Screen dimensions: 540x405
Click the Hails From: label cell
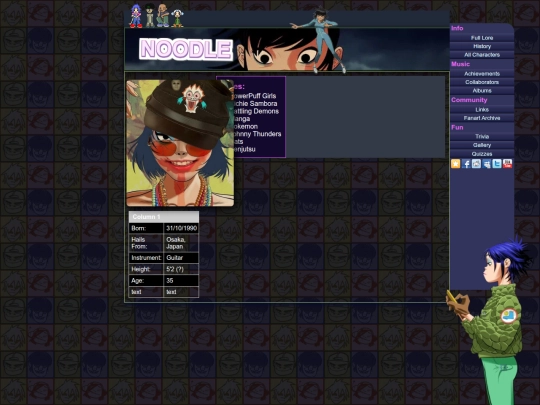pyautogui.click(x=146, y=243)
